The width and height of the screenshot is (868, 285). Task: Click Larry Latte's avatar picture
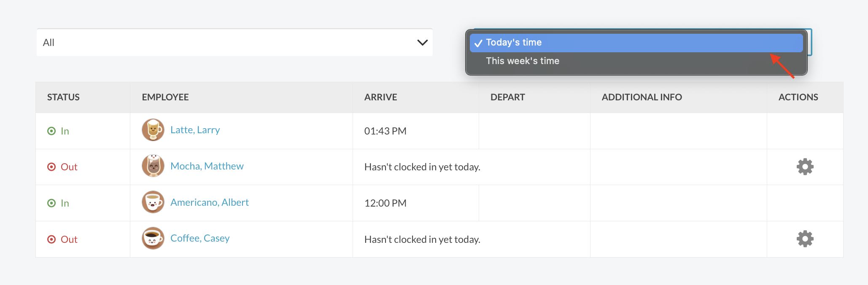(x=153, y=130)
